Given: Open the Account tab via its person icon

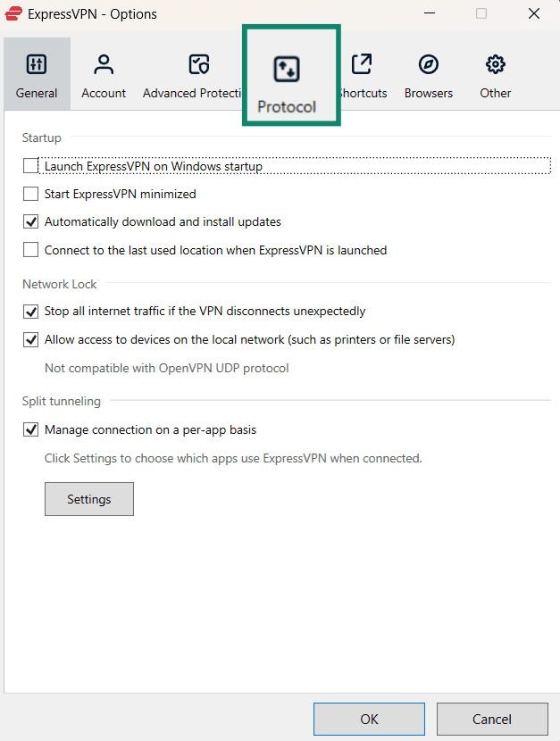Looking at the screenshot, I should click(104, 64).
